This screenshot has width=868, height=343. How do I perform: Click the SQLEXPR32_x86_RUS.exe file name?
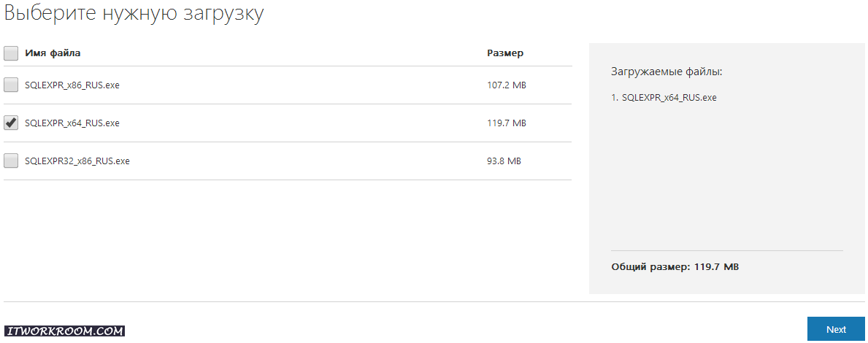click(x=77, y=161)
